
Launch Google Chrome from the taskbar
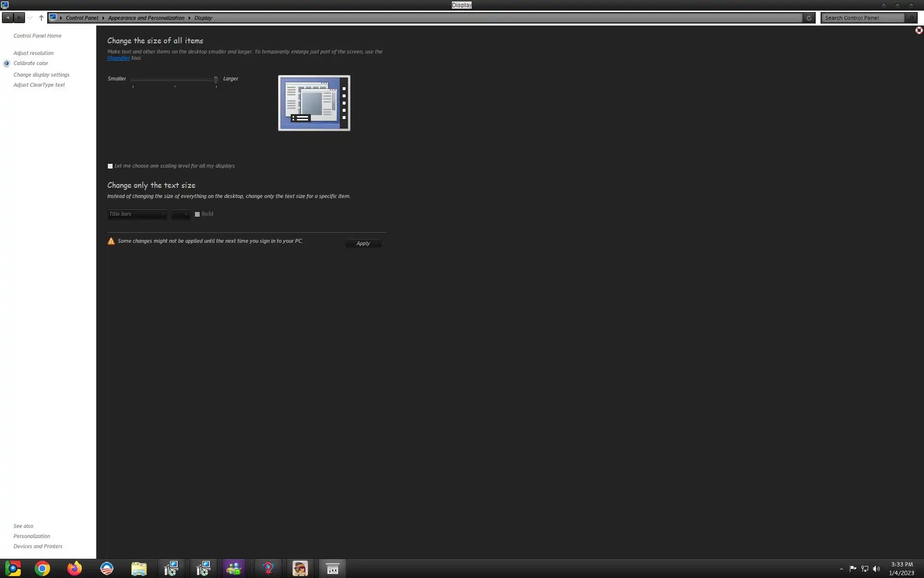point(42,568)
